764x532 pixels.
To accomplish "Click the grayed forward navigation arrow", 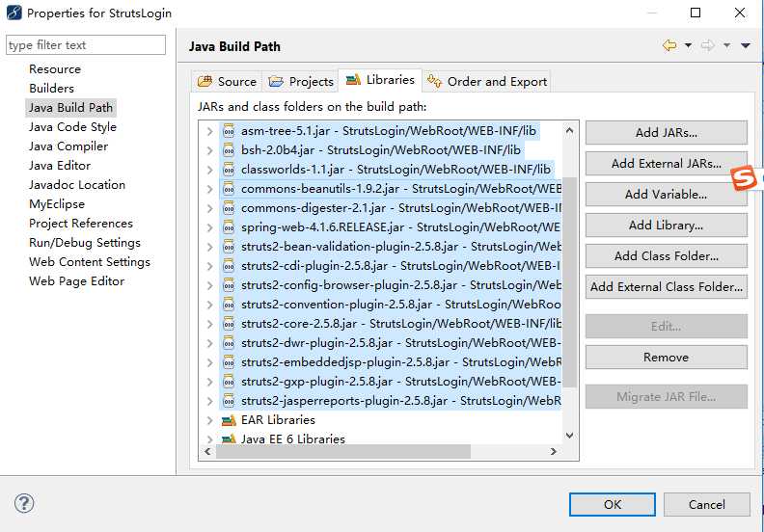I will point(708,45).
